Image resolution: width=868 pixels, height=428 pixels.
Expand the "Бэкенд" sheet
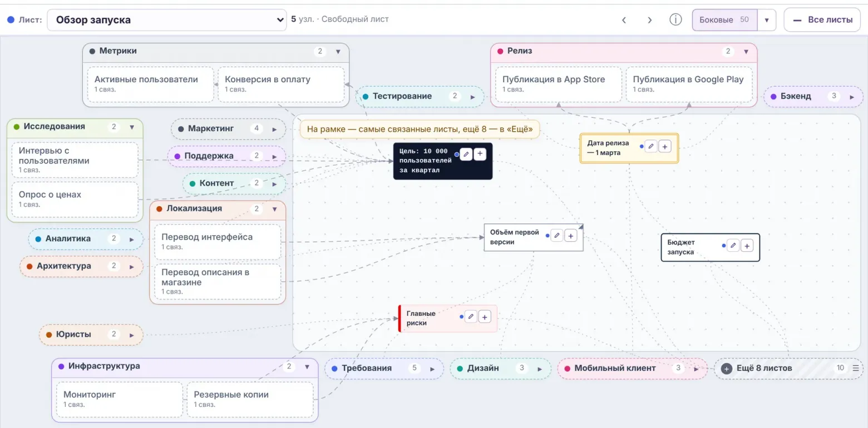pos(852,97)
